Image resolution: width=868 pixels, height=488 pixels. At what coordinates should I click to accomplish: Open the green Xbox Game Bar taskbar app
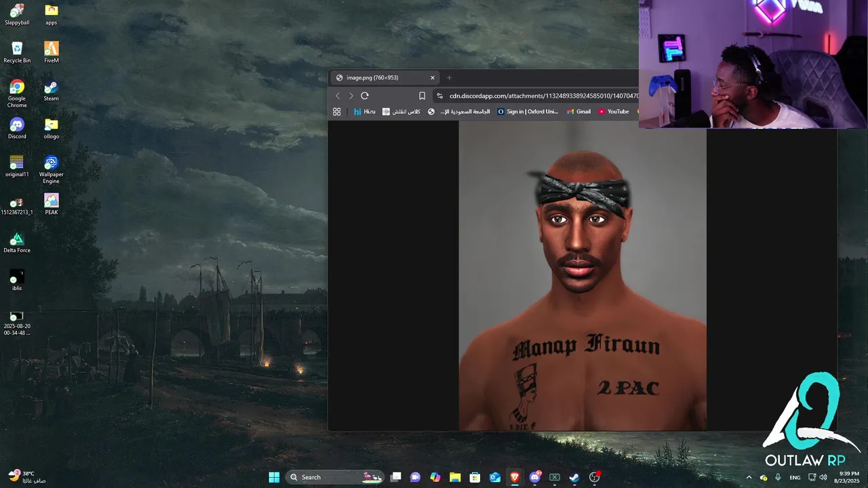click(x=555, y=477)
